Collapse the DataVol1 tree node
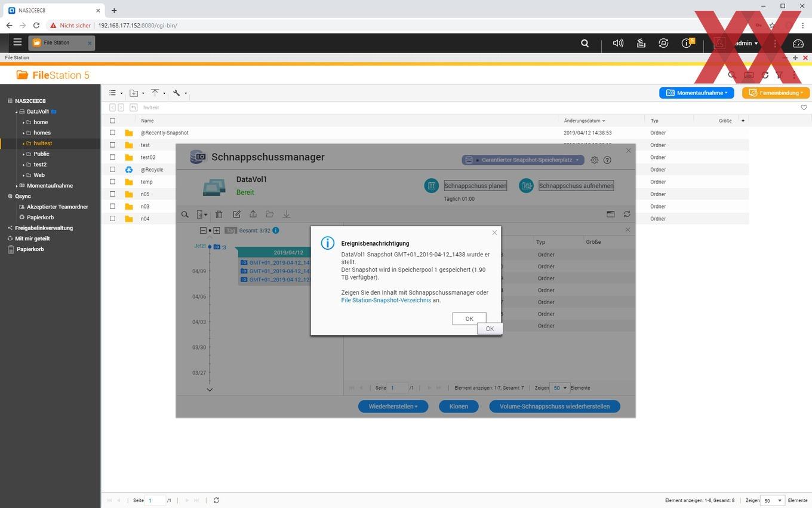The width and height of the screenshot is (812, 508). (17, 112)
